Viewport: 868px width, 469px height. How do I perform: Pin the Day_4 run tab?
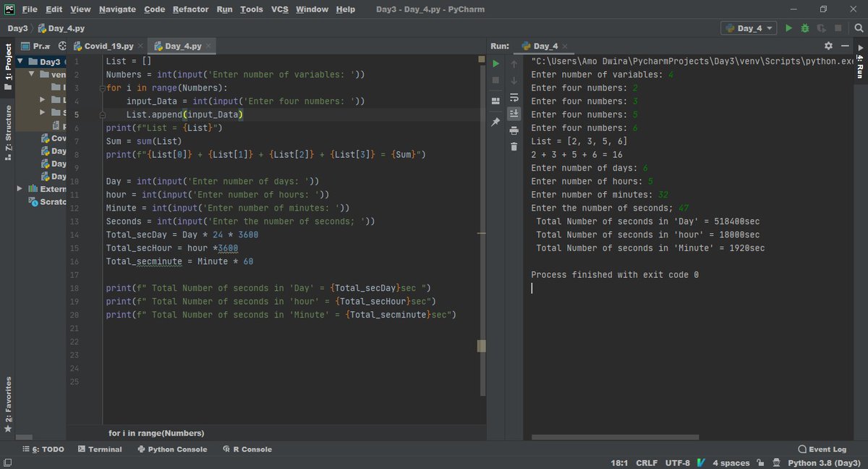[495, 122]
